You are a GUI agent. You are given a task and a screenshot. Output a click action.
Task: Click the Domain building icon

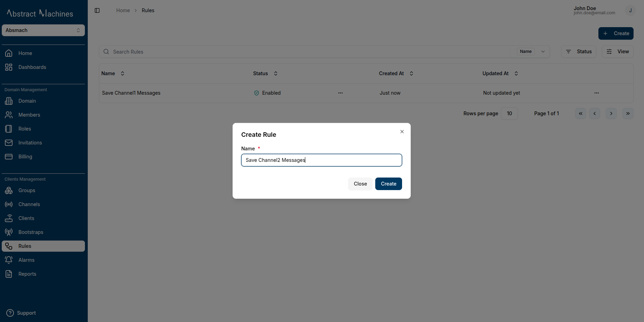9,101
